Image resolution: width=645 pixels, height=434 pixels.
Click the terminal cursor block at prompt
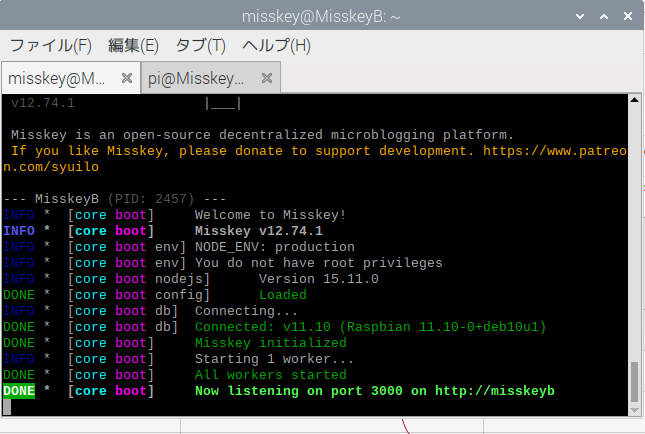coord(7,406)
